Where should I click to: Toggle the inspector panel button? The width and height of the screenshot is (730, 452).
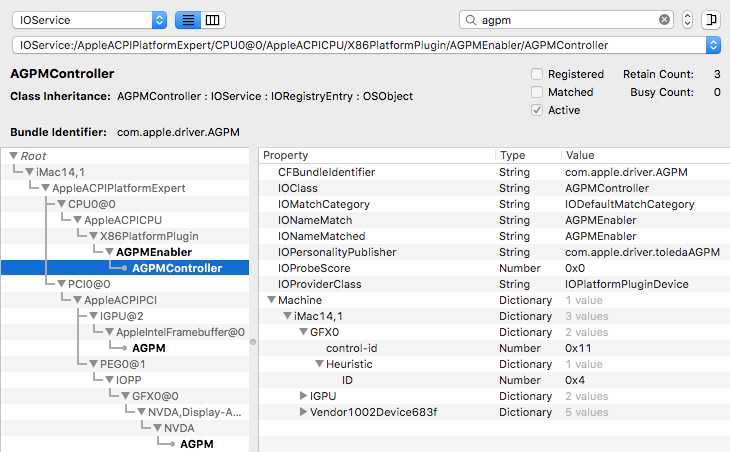click(x=711, y=20)
